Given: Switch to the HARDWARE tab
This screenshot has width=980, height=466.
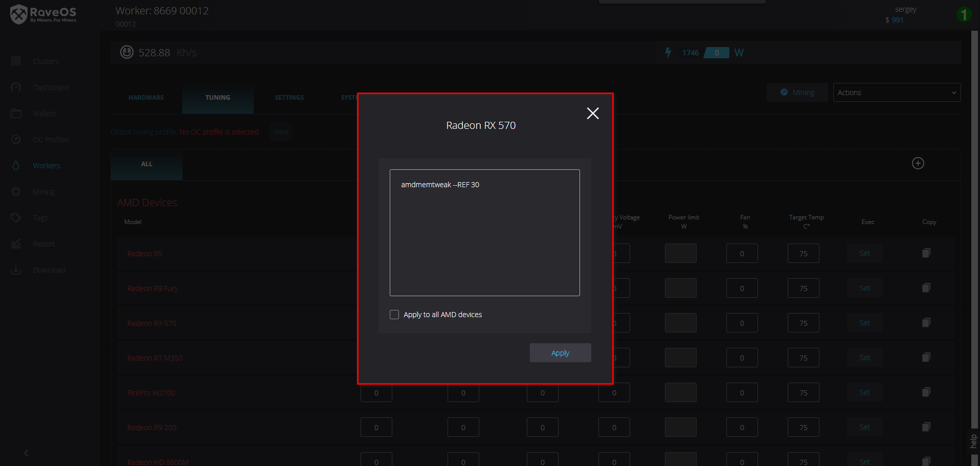Looking at the screenshot, I should pos(146,98).
